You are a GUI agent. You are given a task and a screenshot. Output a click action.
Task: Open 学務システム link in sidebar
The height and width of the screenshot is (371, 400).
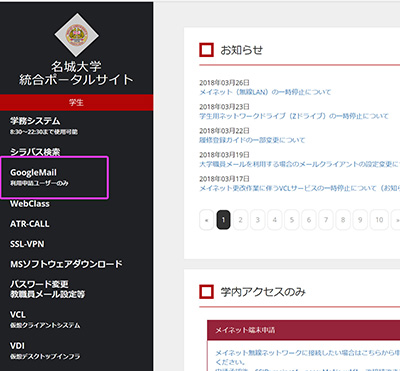(44, 125)
